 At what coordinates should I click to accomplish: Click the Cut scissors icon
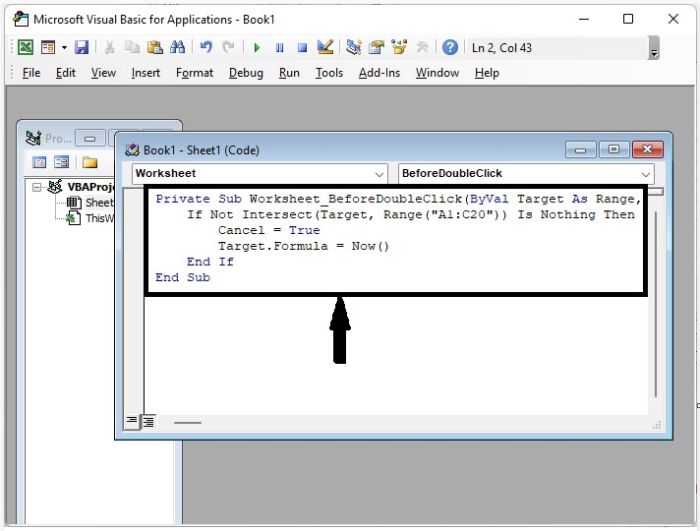click(109, 47)
